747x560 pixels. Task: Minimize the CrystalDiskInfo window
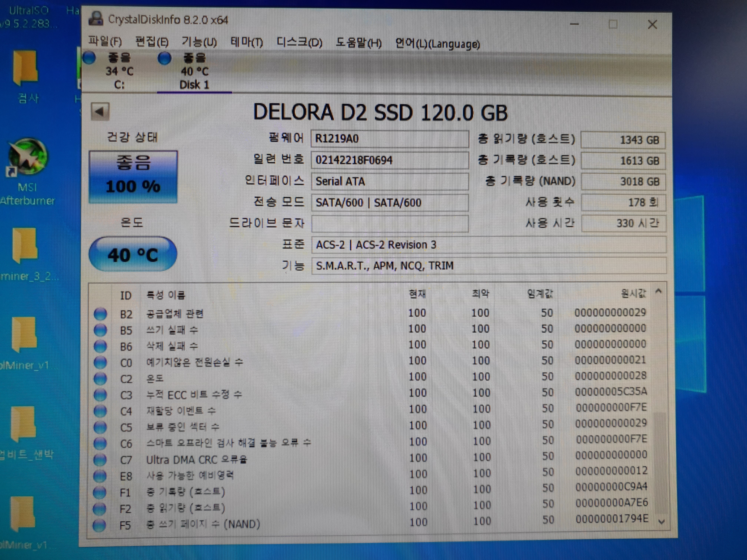[575, 24]
